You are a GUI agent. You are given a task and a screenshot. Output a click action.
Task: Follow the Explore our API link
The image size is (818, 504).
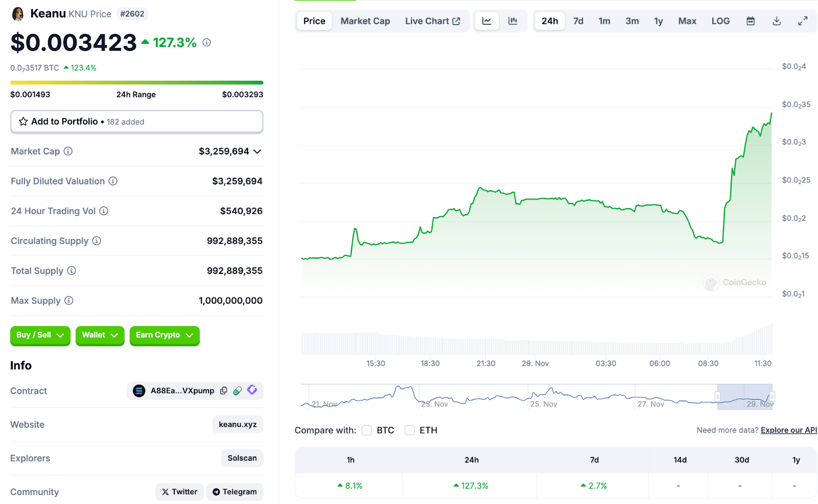tap(789, 430)
